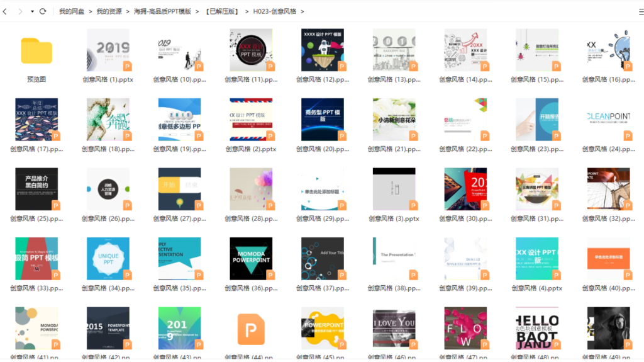Open the navigation history dropdown arrow
Image resolution: width=644 pixels, height=362 pixels.
[31, 11]
